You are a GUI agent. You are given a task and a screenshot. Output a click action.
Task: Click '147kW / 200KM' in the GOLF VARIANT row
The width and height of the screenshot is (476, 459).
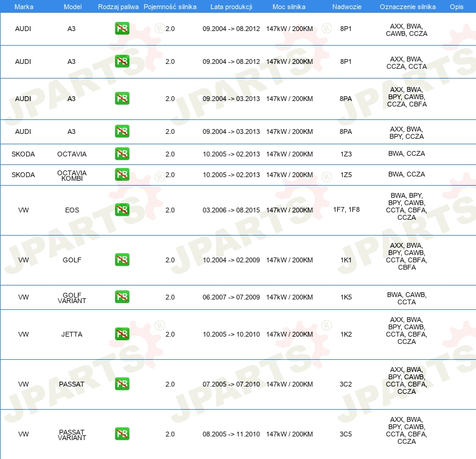(290, 297)
